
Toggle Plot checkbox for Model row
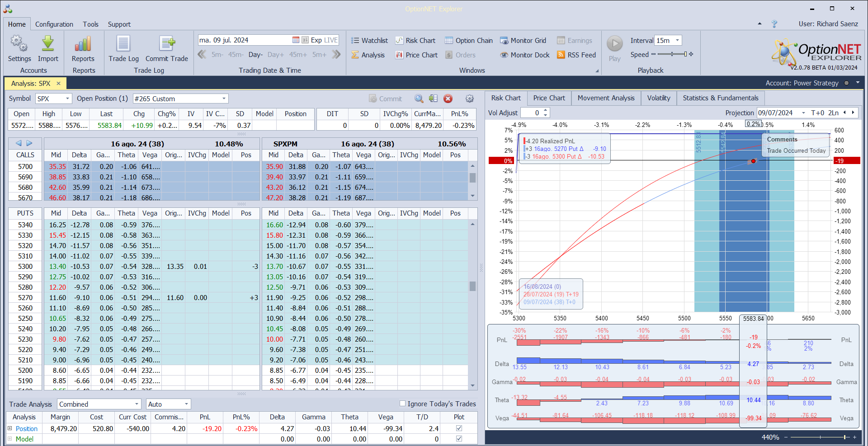(459, 439)
